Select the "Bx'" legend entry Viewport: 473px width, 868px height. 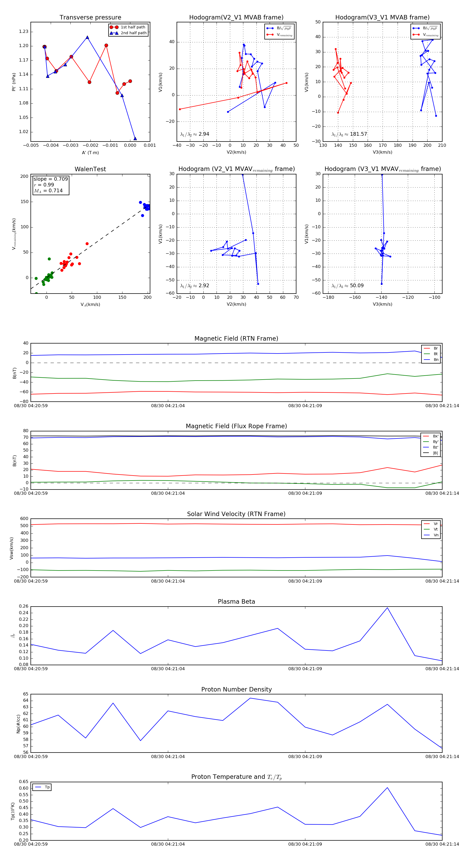click(x=431, y=436)
